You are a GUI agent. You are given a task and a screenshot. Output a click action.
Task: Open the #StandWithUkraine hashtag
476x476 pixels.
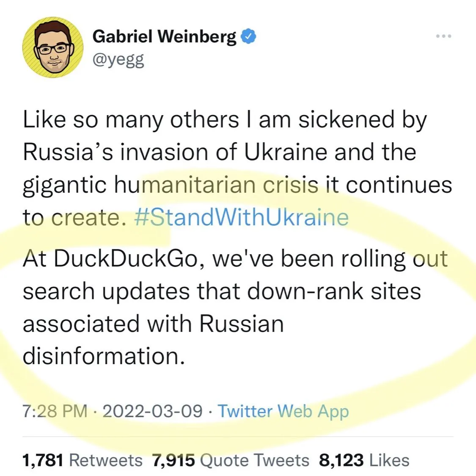(241, 218)
